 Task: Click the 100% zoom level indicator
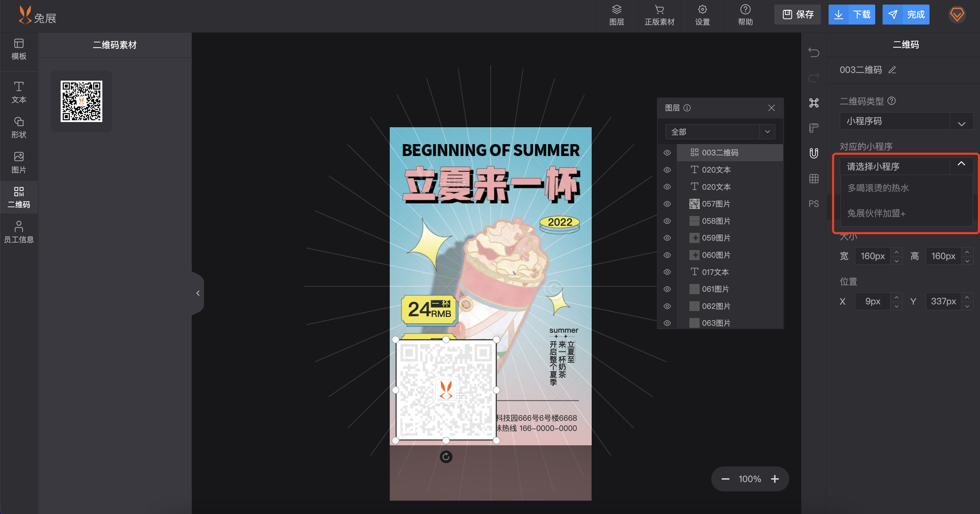pyautogui.click(x=750, y=479)
